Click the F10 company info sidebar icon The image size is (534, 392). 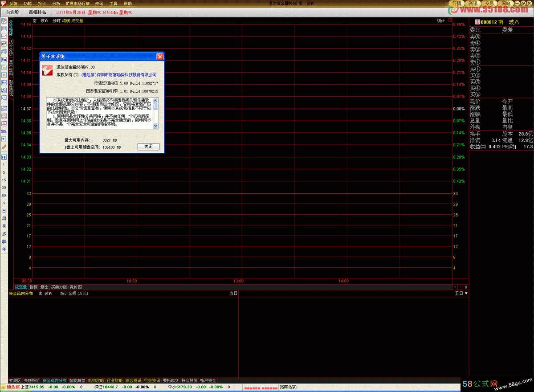[x=4, y=60]
